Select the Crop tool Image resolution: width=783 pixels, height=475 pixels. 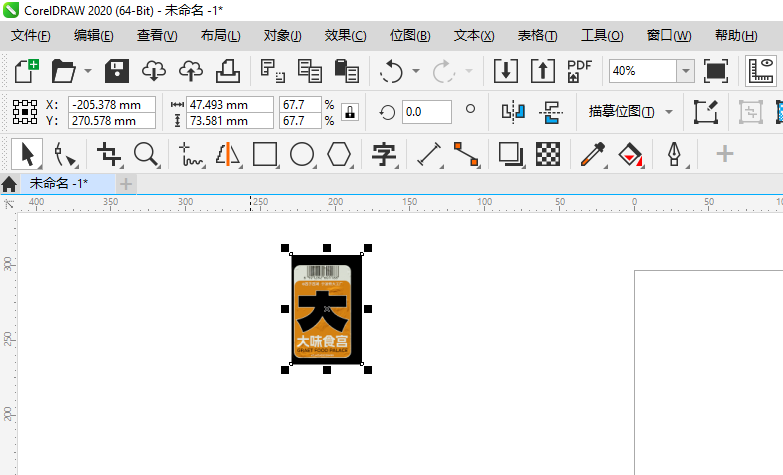(108, 154)
